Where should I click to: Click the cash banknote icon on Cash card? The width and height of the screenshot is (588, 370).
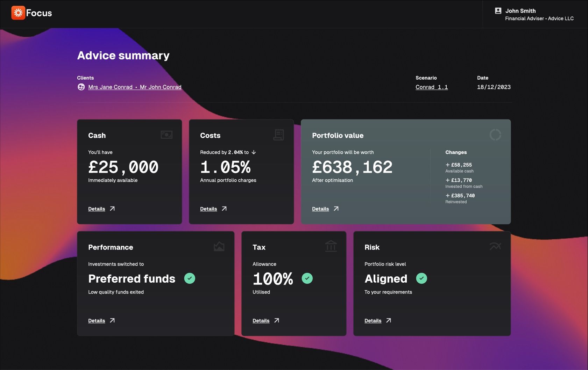[167, 135]
